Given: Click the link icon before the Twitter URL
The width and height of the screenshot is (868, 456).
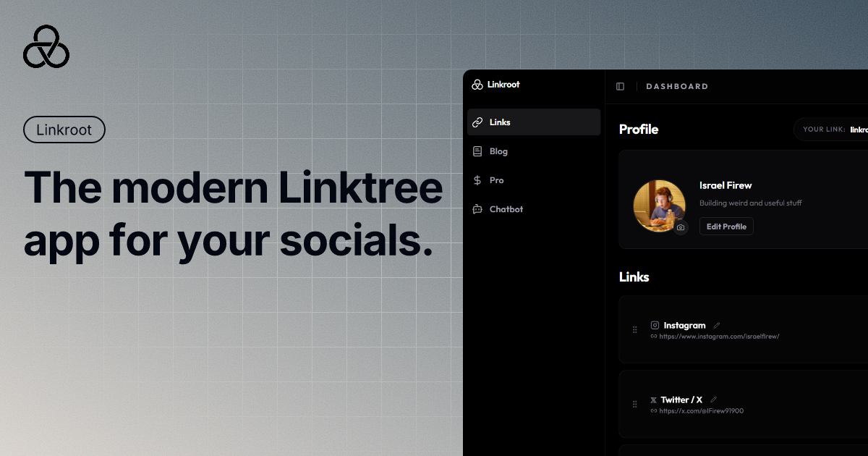Looking at the screenshot, I should [653, 410].
